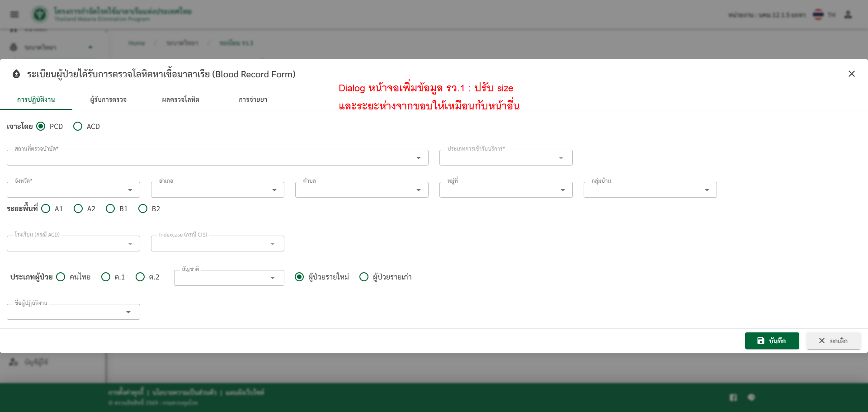Click the บันทึก save button
The height and width of the screenshot is (412, 868).
coord(772,341)
